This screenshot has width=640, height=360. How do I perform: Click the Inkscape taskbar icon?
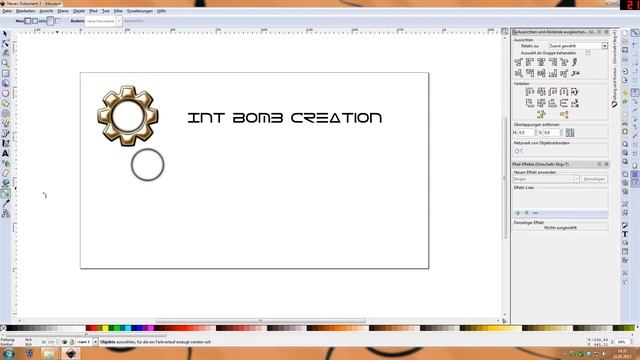71,353
